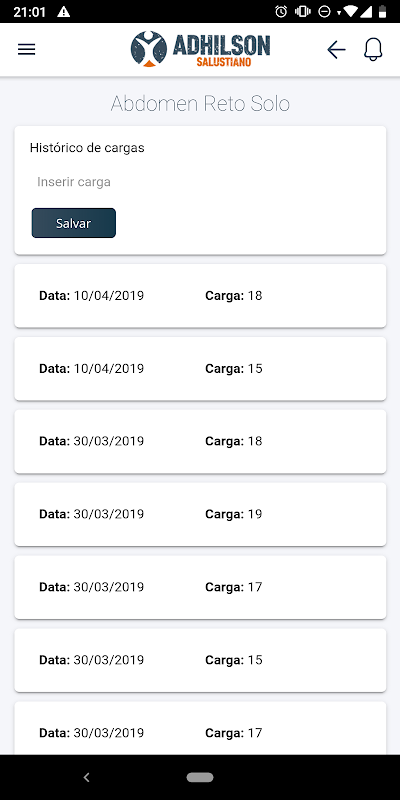Tap the Adhilson Salustiano logo
Image resolution: width=400 pixels, height=800 pixels.
(x=200, y=49)
